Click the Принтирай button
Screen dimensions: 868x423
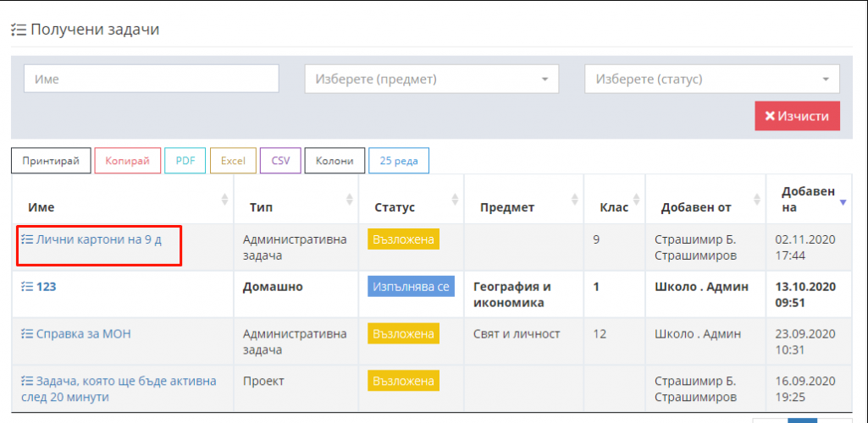click(51, 161)
